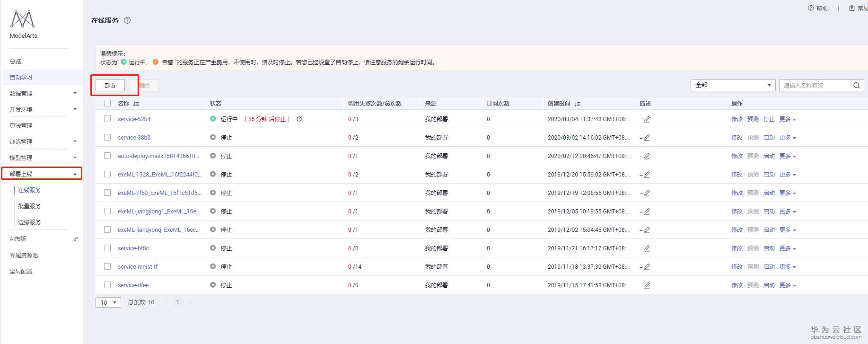868x344 pixels.
Task: Edit description pencil icon for service-mnist-tf
Action: click(x=647, y=267)
